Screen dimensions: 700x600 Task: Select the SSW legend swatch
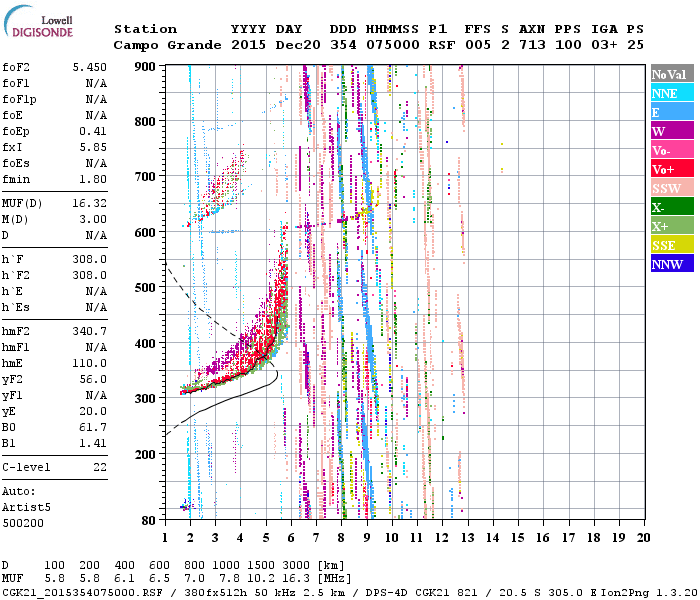point(672,188)
